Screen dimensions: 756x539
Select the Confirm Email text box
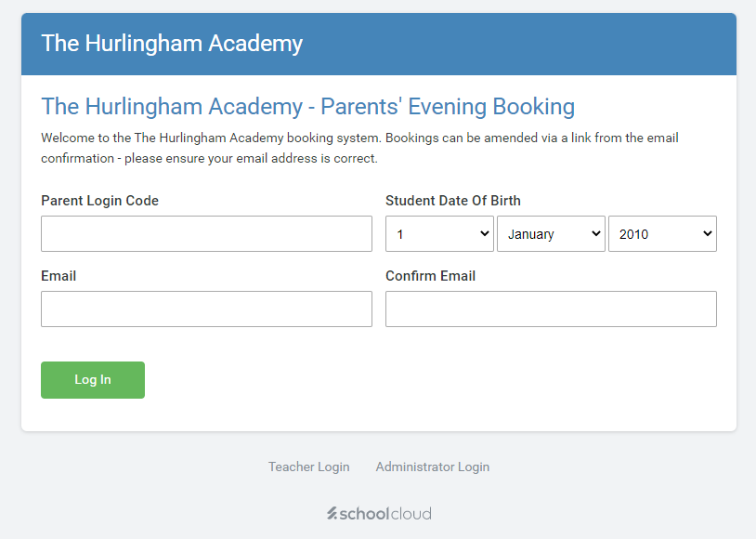pyautogui.click(x=551, y=309)
